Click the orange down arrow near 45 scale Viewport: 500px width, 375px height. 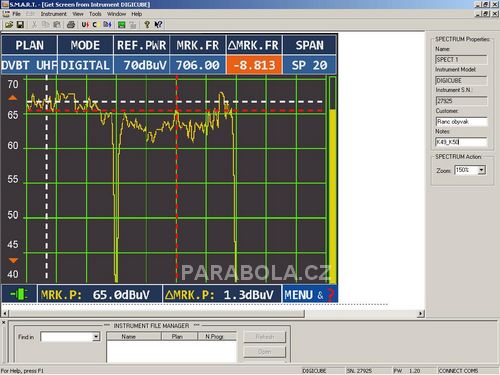[x=13, y=260]
